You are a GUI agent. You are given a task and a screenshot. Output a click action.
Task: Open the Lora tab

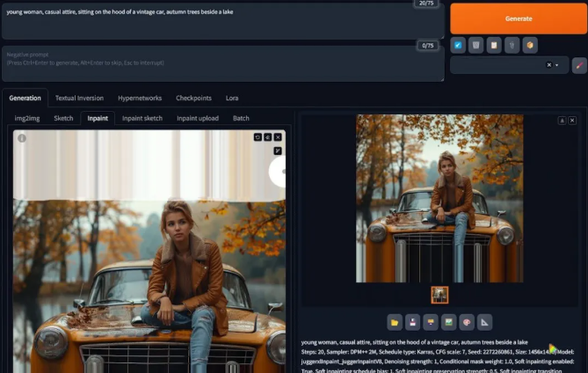[x=232, y=98]
